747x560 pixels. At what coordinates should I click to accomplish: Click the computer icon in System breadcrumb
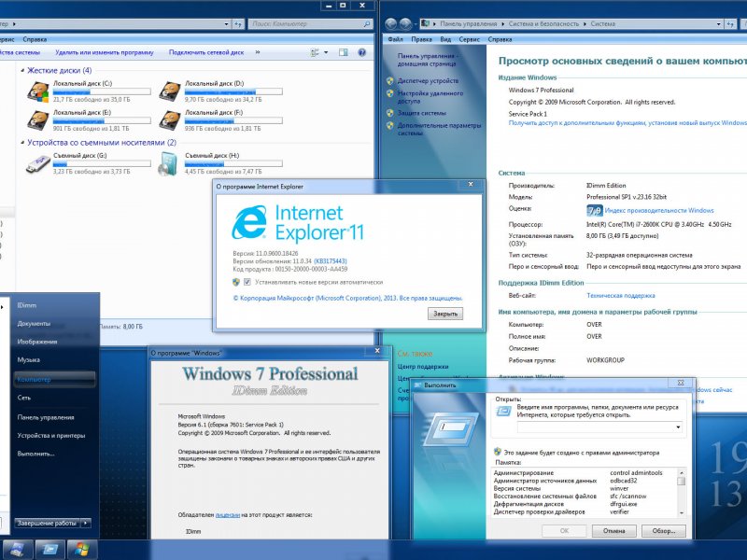(x=426, y=23)
